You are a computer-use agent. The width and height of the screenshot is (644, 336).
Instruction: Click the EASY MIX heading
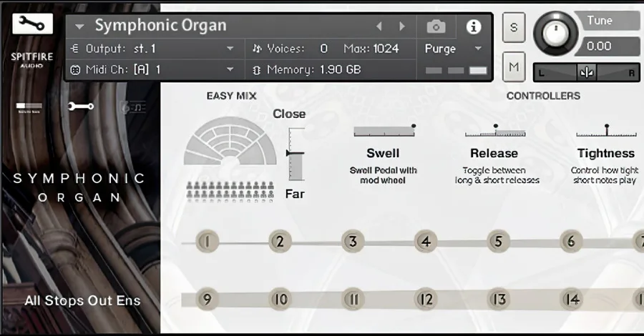coord(232,96)
